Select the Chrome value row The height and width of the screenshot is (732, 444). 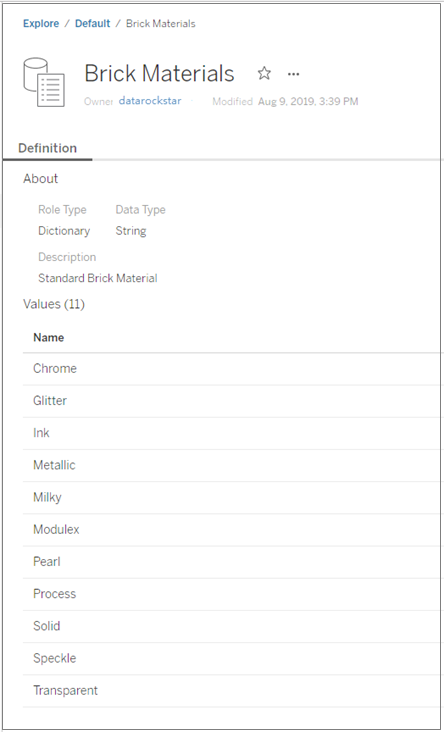[233, 369]
